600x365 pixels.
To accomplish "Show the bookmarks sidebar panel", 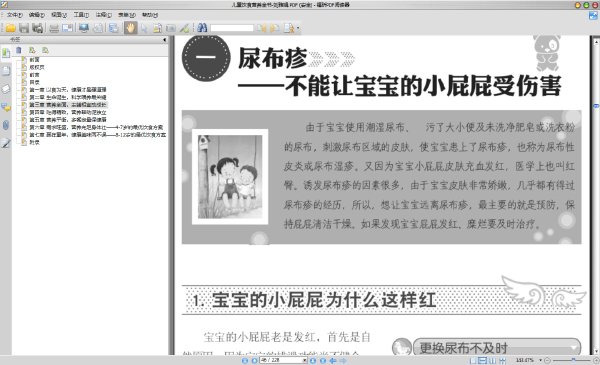I will tap(6, 53).
